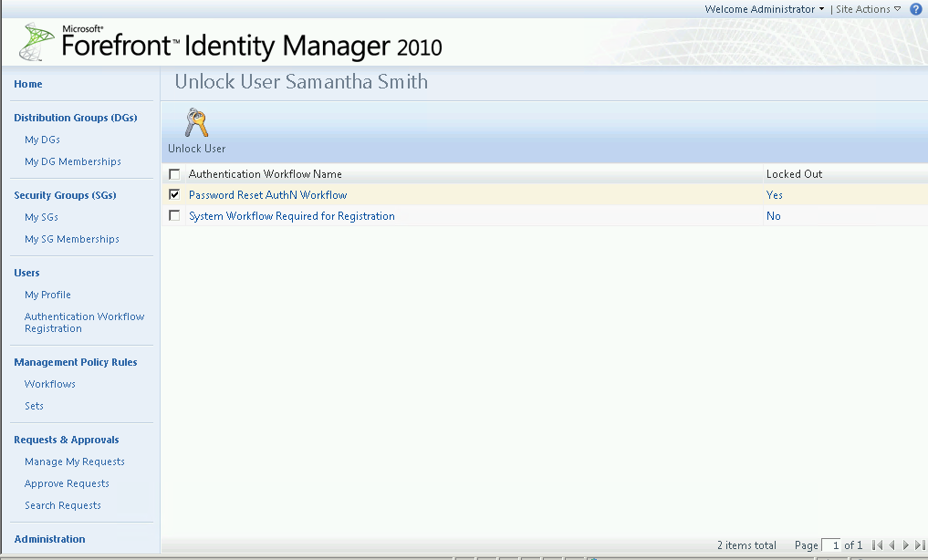Sort by Locked Out column header
The width and height of the screenshot is (928, 560).
coord(794,174)
